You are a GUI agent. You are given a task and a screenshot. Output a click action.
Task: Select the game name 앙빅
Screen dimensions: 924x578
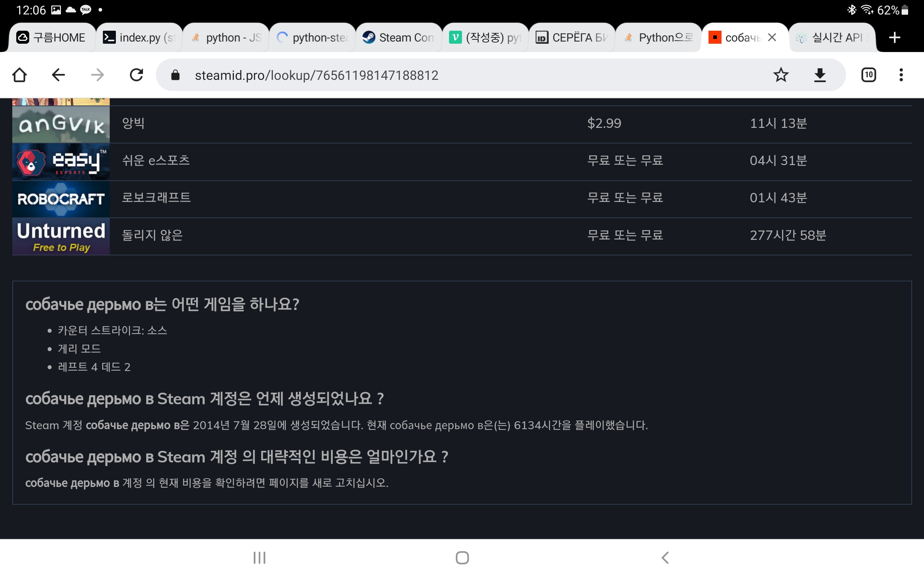pyautogui.click(x=133, y=123)
